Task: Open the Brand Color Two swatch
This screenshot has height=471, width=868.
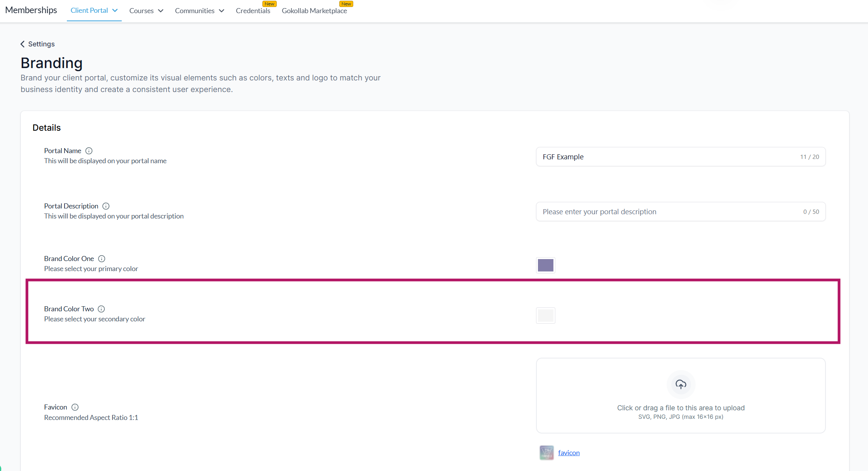Action: pyautogui.click(x=545, y=316)
